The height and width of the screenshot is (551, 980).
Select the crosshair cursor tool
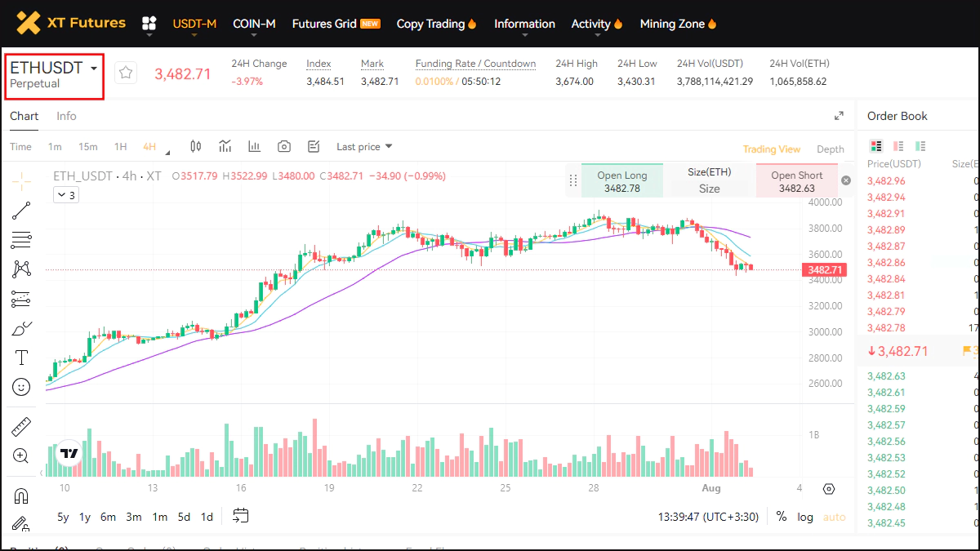pyautogui.click(x=21, y=180)
